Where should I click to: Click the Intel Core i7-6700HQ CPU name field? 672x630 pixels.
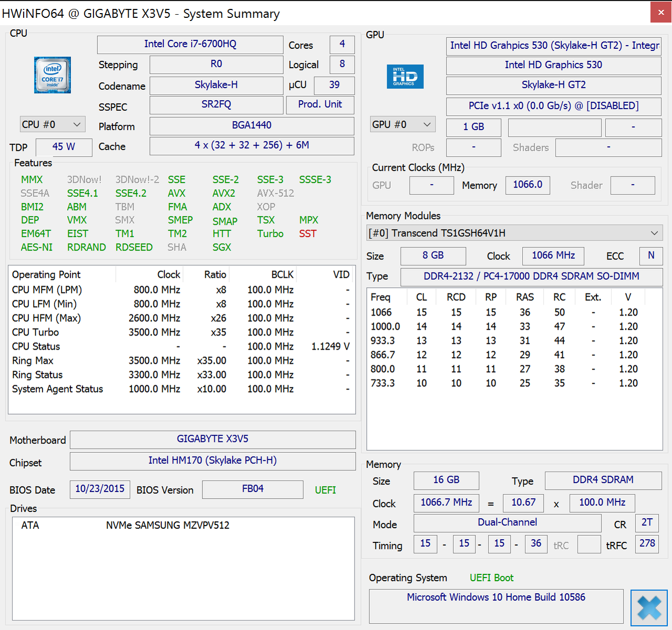[x=190, y=44]
